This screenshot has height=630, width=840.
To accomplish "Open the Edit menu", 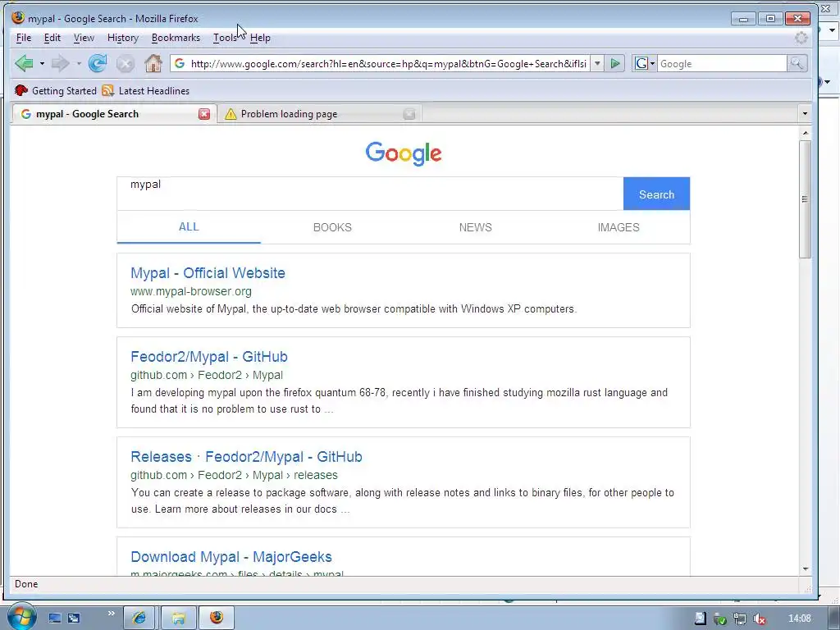I will click(x=52, y=38).
